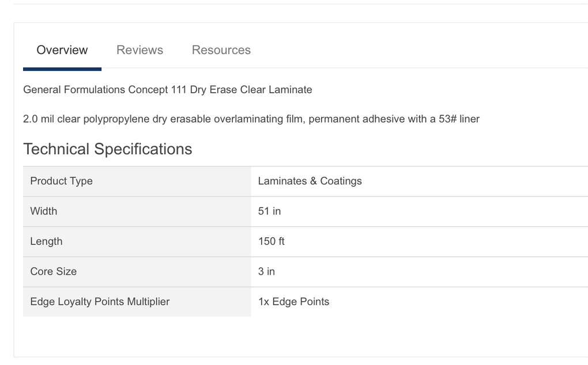Select the 51 in width value

coord(269,211)
